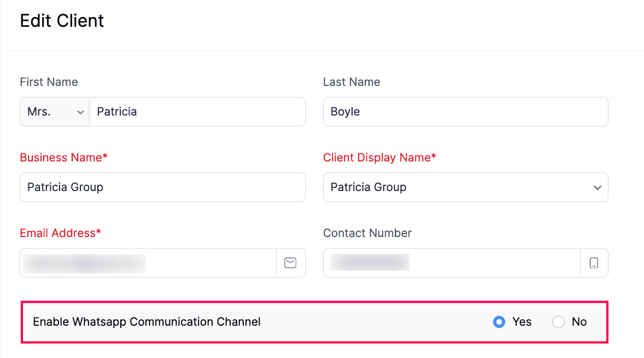Click the First Name input showing Patricia
Image resolution: width=644 pixels, height=358 pixels.
coord(197,112)
